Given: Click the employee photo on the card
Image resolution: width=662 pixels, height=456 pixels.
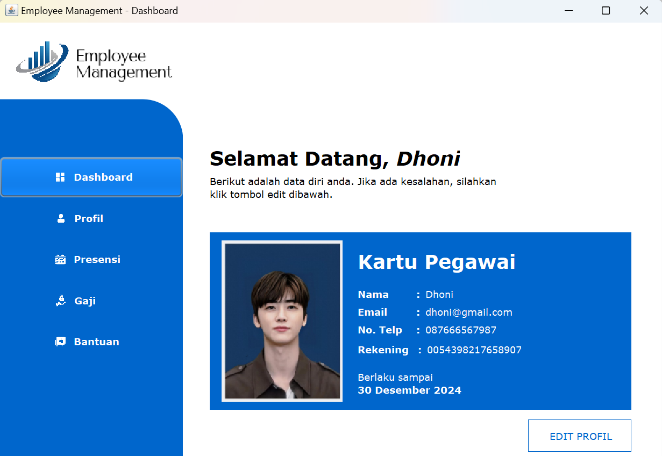Looking at the screenshot, I should click(283, 321).
